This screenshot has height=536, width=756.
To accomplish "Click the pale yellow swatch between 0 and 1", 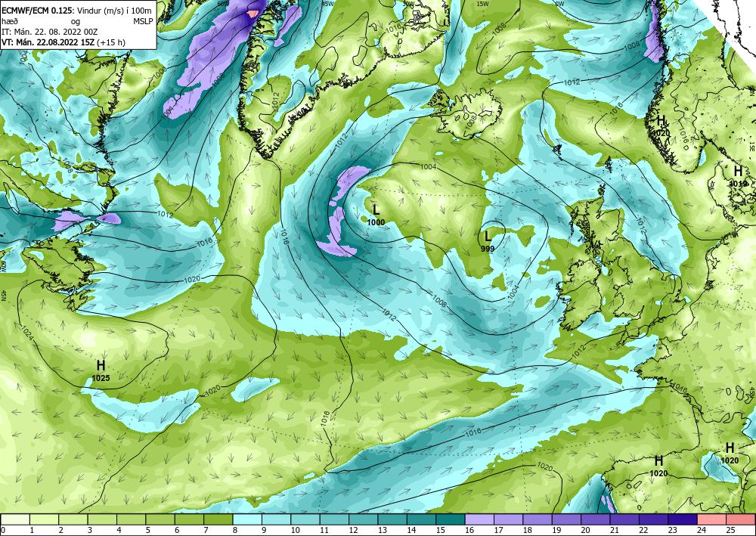I will 15,519.
